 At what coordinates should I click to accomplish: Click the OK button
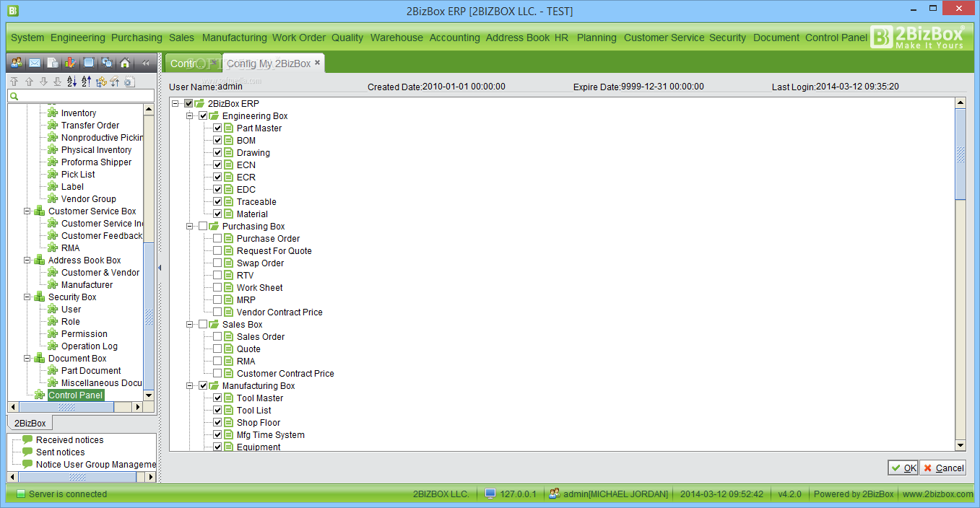(x=903, y=468)
